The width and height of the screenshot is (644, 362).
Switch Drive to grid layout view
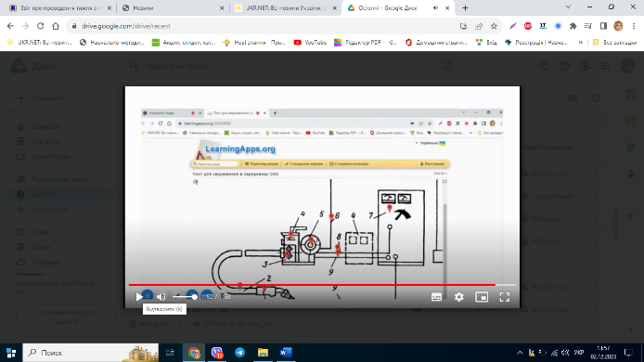point(573,98)
